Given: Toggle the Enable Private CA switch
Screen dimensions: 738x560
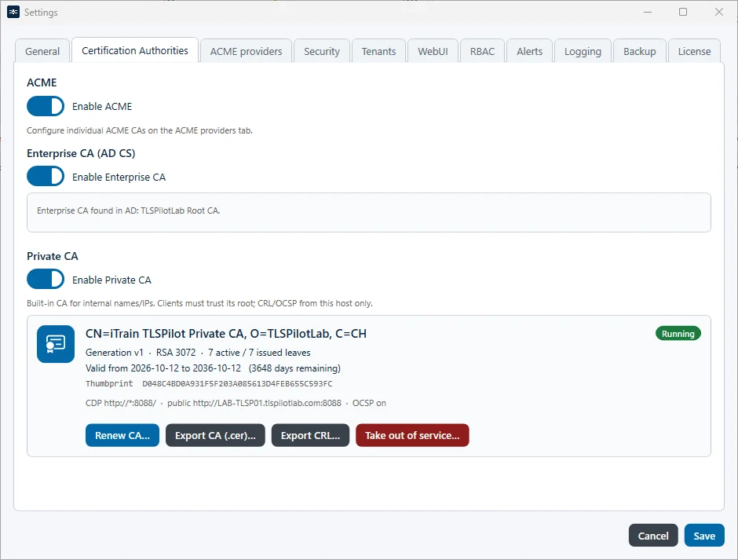Looking at the screenshot, I should click(x=46, y=280).
